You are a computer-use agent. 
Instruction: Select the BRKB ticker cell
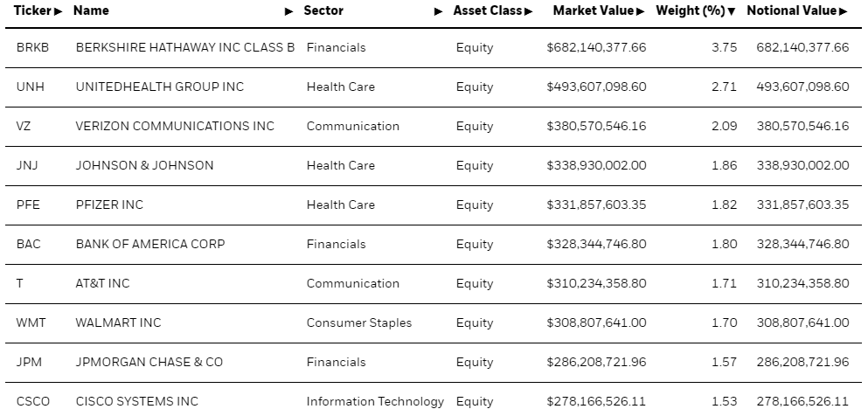point(32,47)
